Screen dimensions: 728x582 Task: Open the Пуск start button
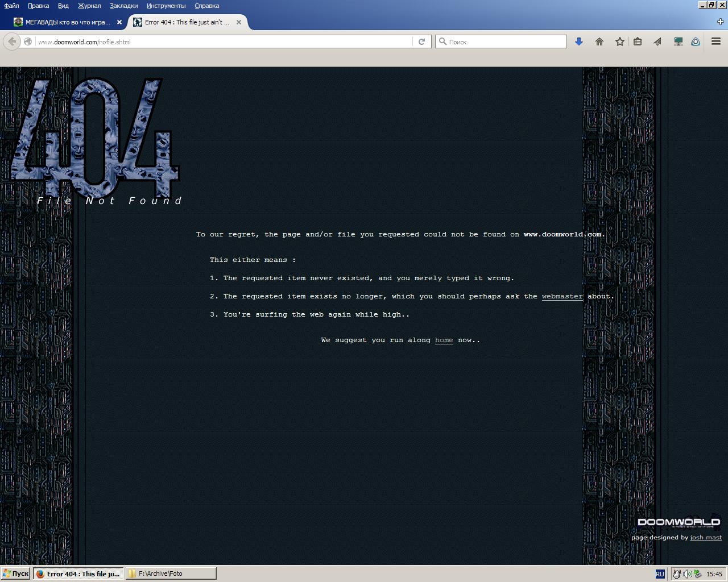[15, 574]
